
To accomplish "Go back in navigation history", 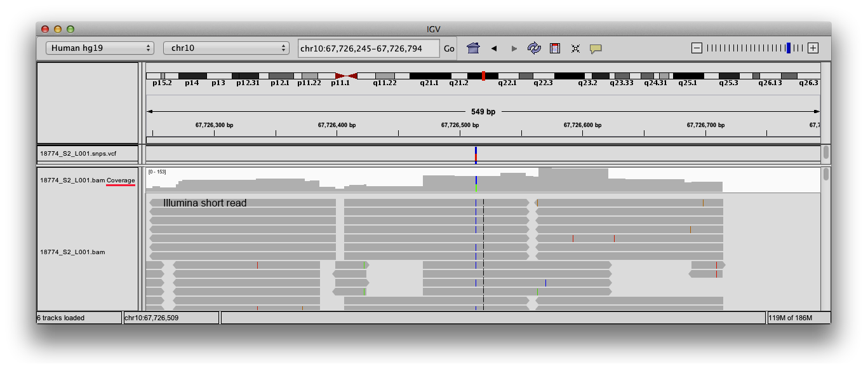I will (493, 48).
